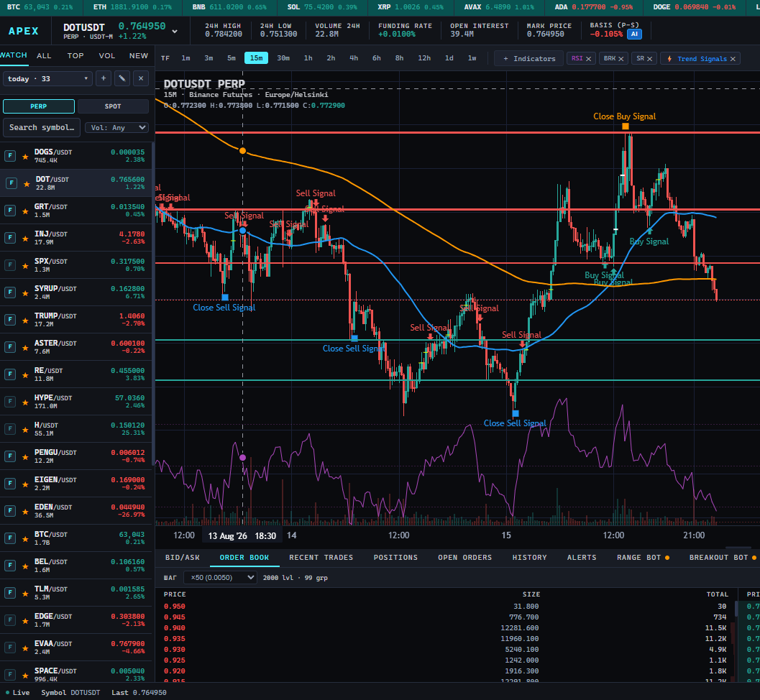Edit watchlist with the pencil icon

[122, 78]
